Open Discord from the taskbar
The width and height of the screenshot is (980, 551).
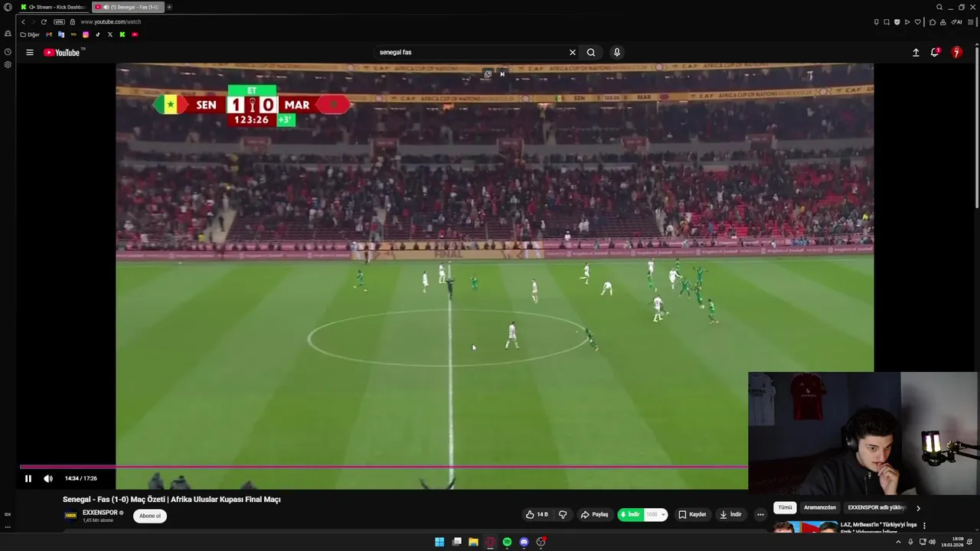(x=524, y=542)
